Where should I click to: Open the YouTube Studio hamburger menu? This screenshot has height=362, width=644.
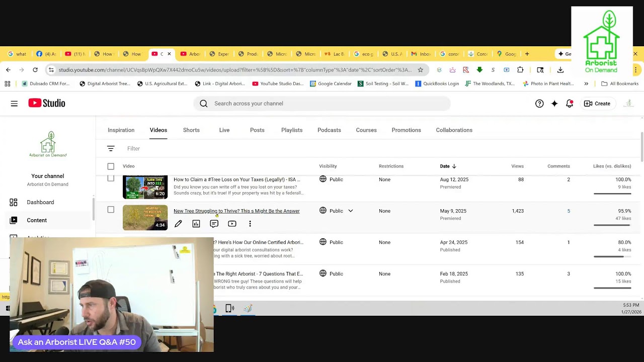pos(14,104)
